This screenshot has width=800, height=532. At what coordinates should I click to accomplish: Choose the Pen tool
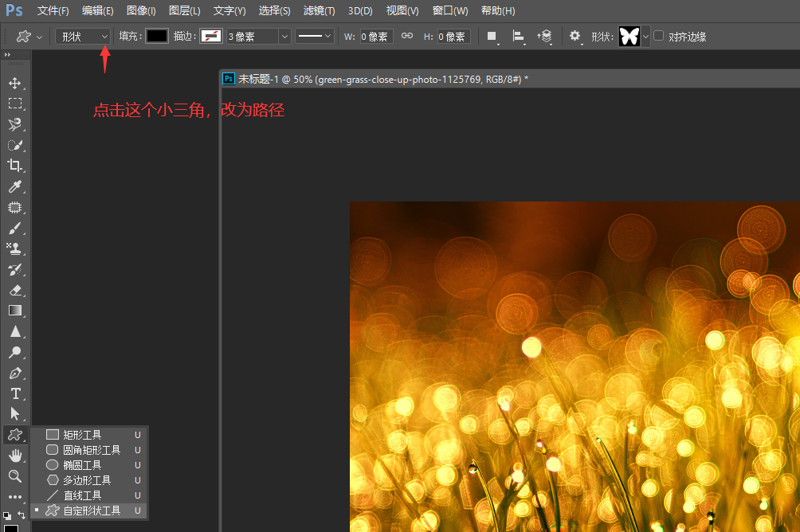(14, 373)
